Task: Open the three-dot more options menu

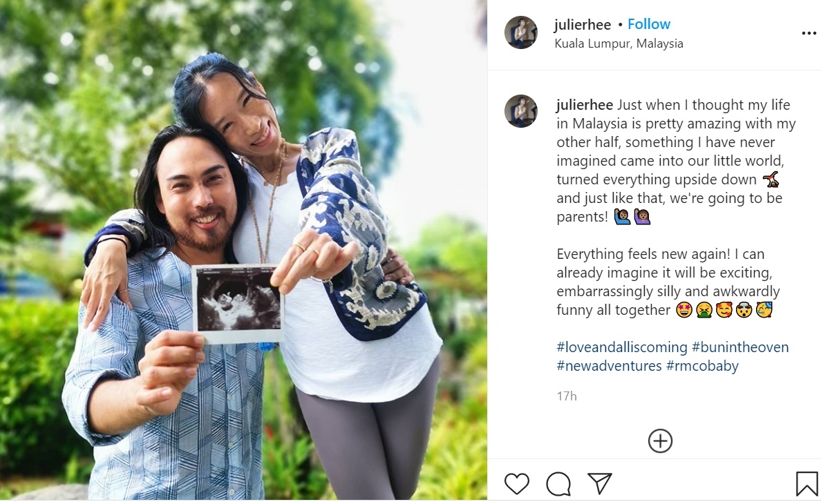Action: (x=809, y=33)
